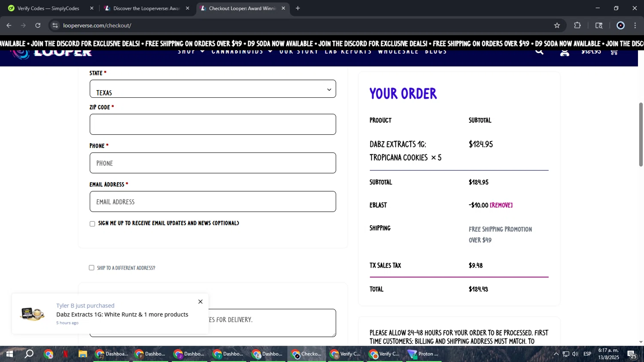Open pinned Chrome icon on taskbar
Viewport: 644px width, 362px height.
pos(49,354)
